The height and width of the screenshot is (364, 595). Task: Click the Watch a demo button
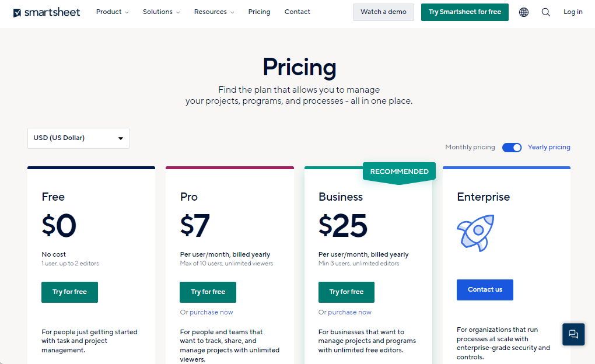(x=383, y=12)
